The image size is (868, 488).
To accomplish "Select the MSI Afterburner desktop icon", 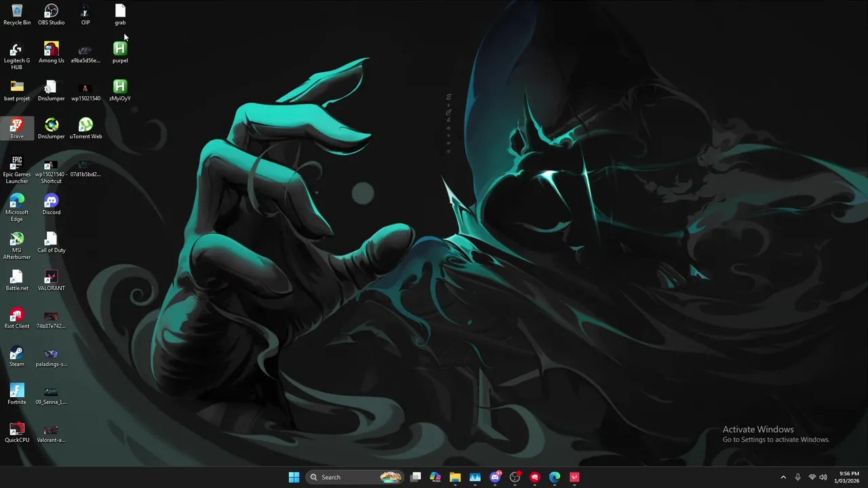I will (x=17, y=246).
